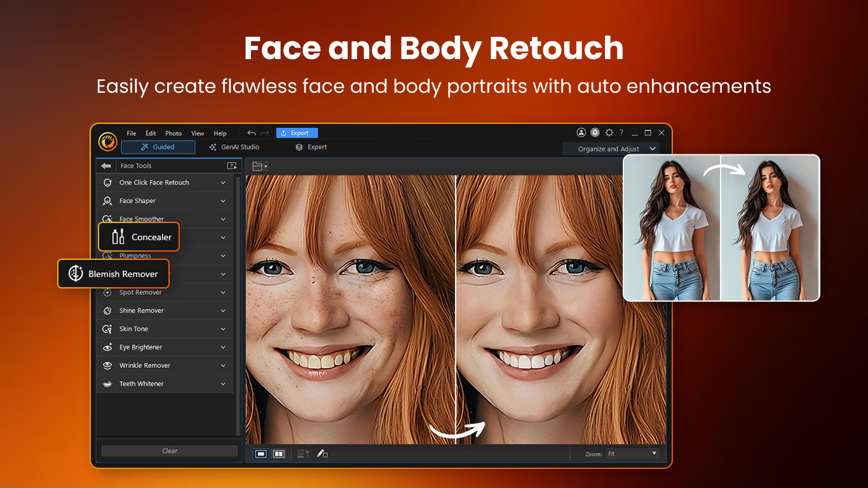This screenshot has height=488, width=868.
Task: Open the account profile icon
Action: tap(581, 133)
